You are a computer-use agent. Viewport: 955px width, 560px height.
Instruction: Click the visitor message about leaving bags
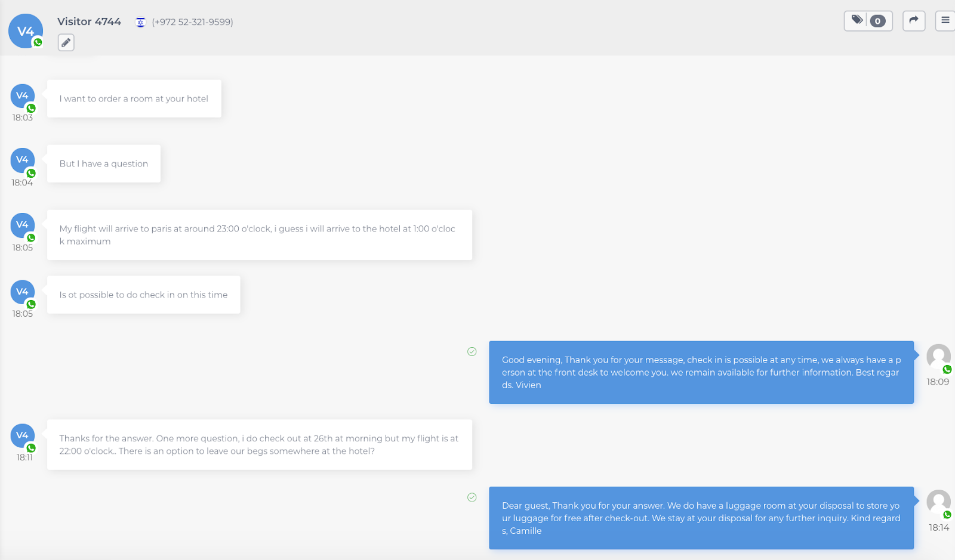click(259, 445)
